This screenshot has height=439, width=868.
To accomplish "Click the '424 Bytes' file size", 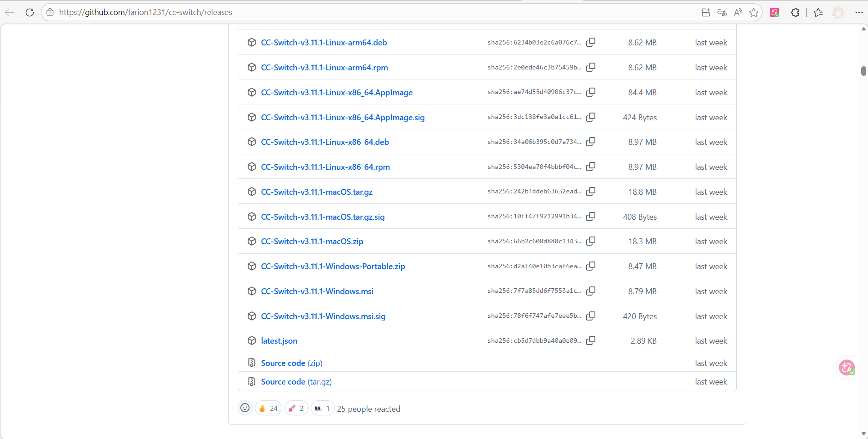I will coord(640,117).
